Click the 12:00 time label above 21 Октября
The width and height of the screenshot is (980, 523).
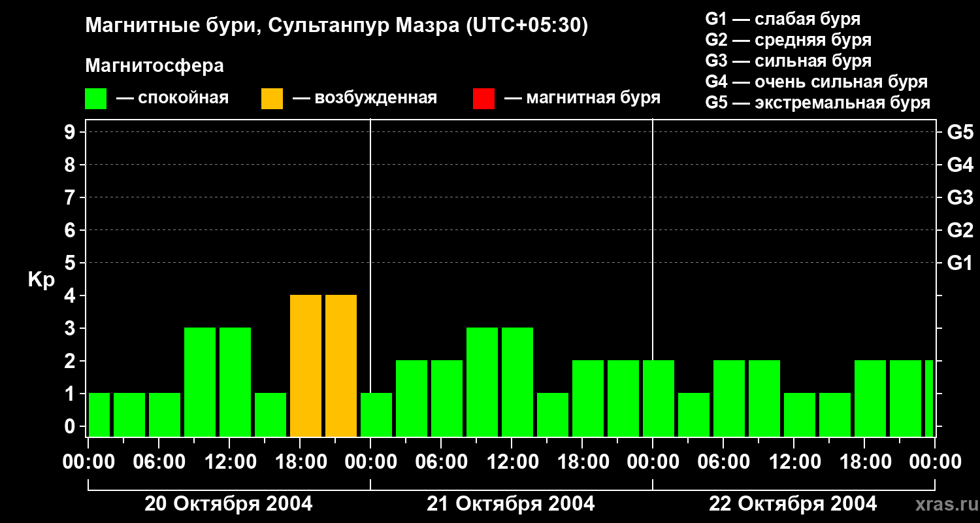click(512, 462)
